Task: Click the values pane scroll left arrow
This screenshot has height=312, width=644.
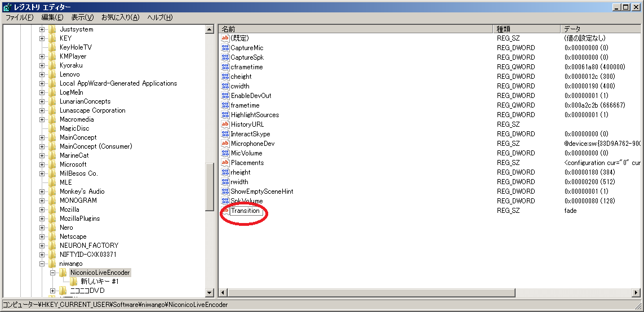Action: tap(224, 293)
